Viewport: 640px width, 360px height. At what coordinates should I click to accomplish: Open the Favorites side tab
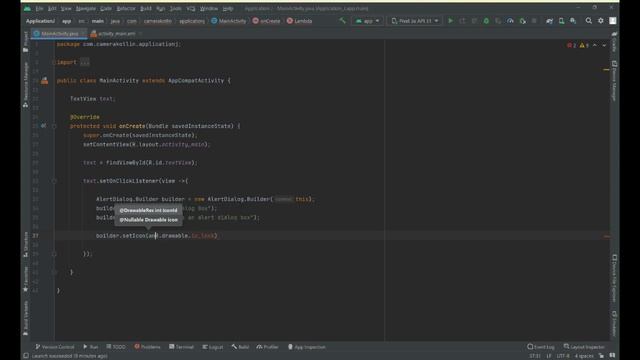pyautogui.click(x=26, y=279)
